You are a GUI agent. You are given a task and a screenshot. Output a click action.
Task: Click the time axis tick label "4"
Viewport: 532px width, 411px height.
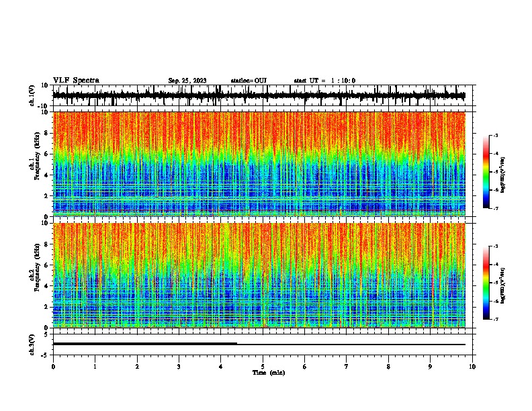click(x=221, y=367)
